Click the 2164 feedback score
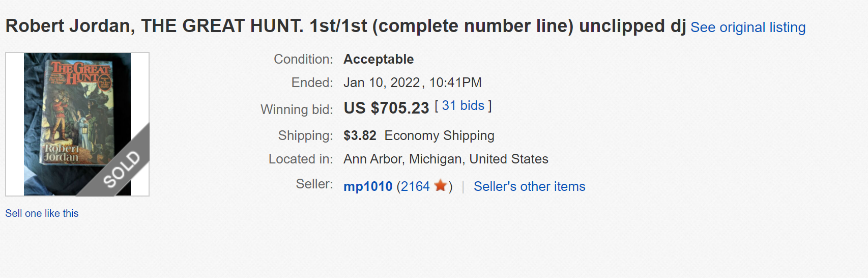 [x=415, y=186]
